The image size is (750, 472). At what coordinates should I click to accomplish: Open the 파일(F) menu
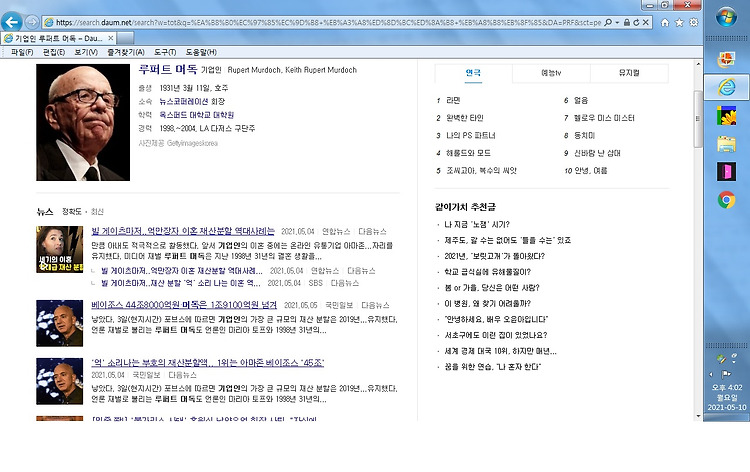click(x=22, y=52)
